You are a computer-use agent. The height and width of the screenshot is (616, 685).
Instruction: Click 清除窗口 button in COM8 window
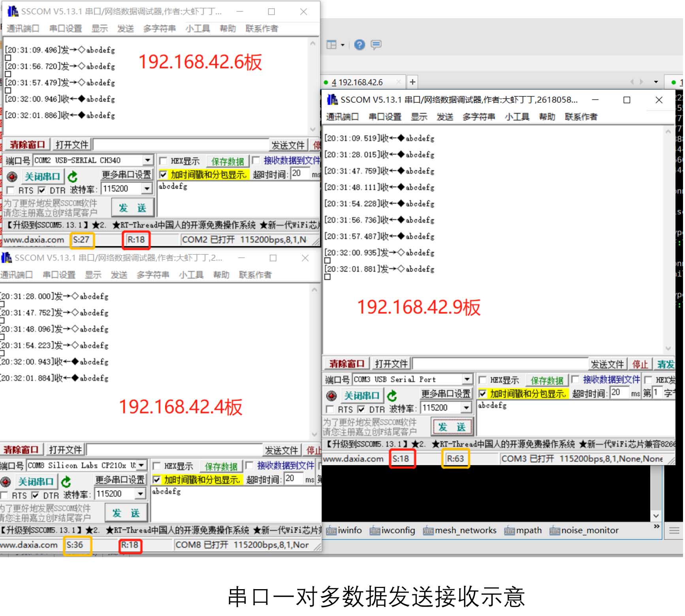[x=21, y=450]
